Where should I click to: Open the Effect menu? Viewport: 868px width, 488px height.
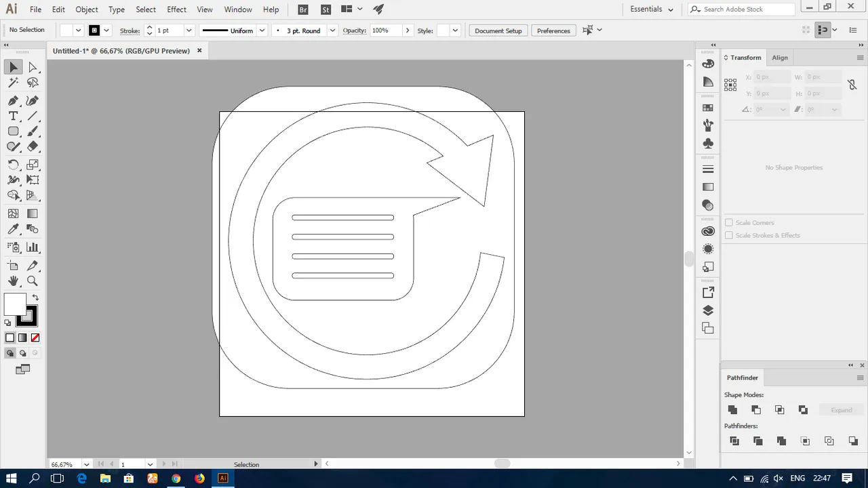pos(176,9)
